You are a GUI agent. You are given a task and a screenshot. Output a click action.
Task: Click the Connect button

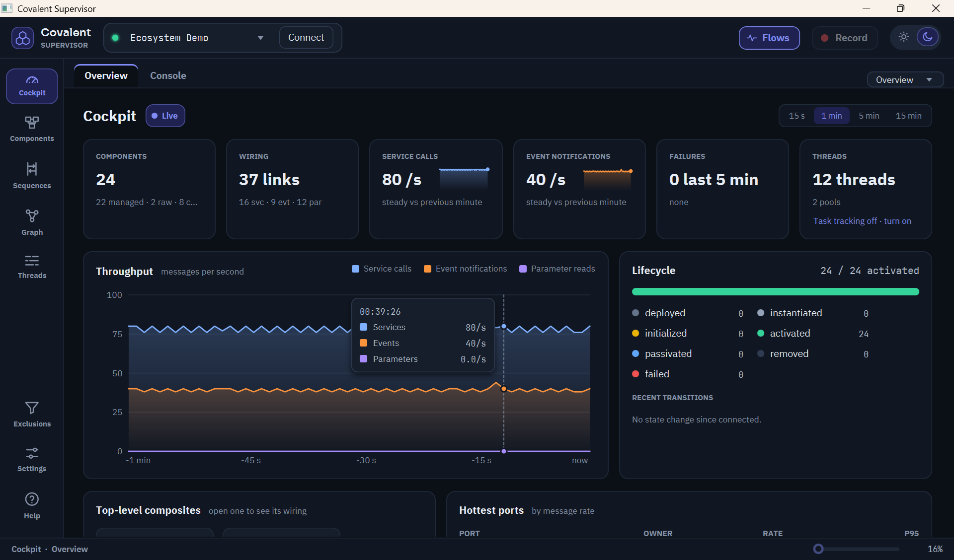point(306,38)
